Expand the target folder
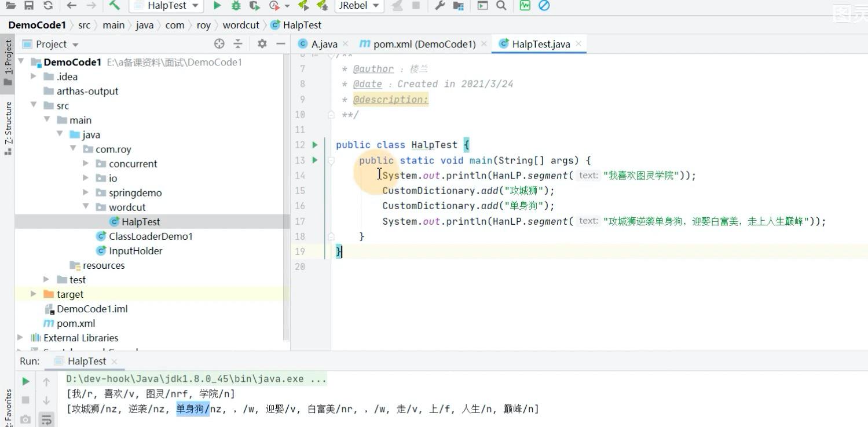 click(34, 294)
